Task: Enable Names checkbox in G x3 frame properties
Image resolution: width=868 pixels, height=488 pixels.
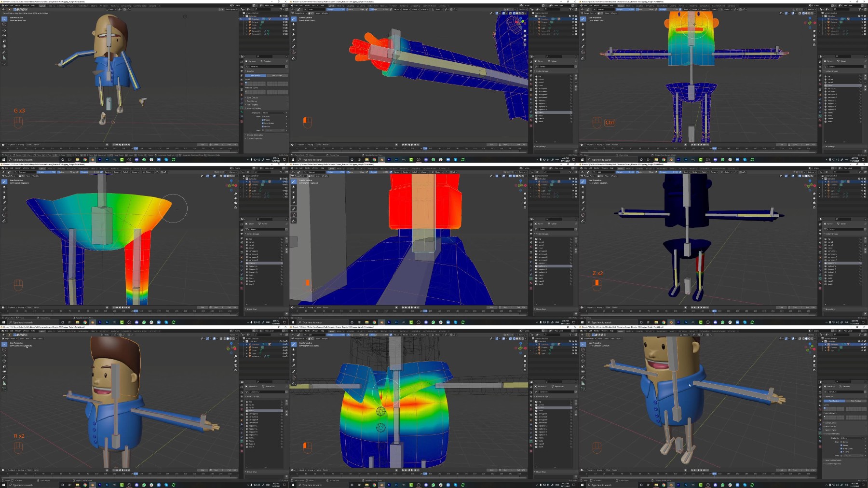Action: point(263,116)
